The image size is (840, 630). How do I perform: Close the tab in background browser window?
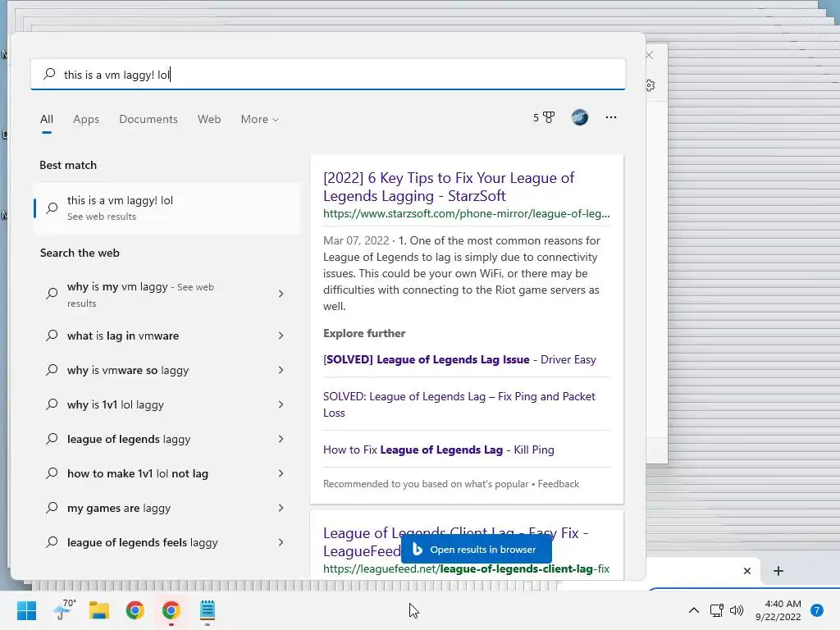click(x=746, y=571)
